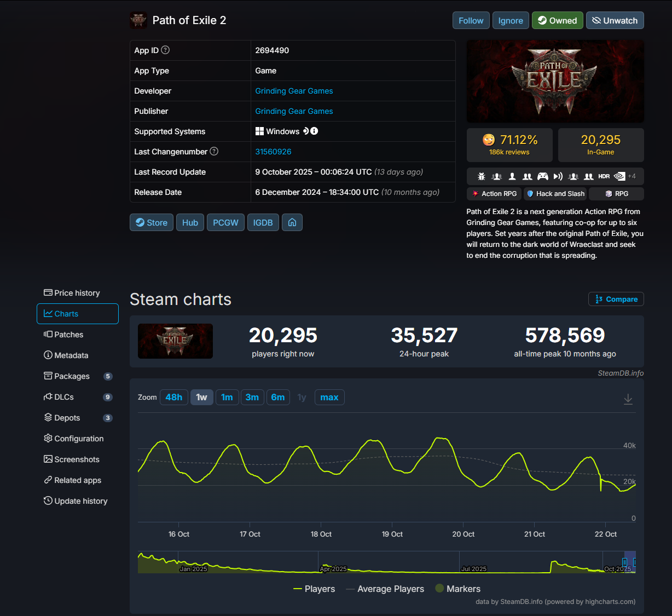Click the SteamDB.info credit text
This screenshot has width=672, height=616.
pyautogui.click(x=621, y=373)
